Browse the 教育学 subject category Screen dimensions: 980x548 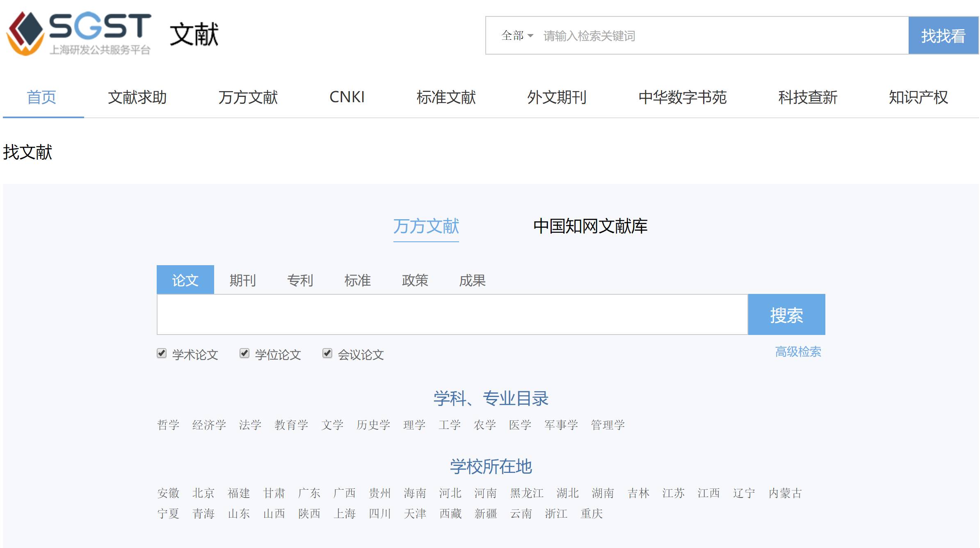coord(291,425)
